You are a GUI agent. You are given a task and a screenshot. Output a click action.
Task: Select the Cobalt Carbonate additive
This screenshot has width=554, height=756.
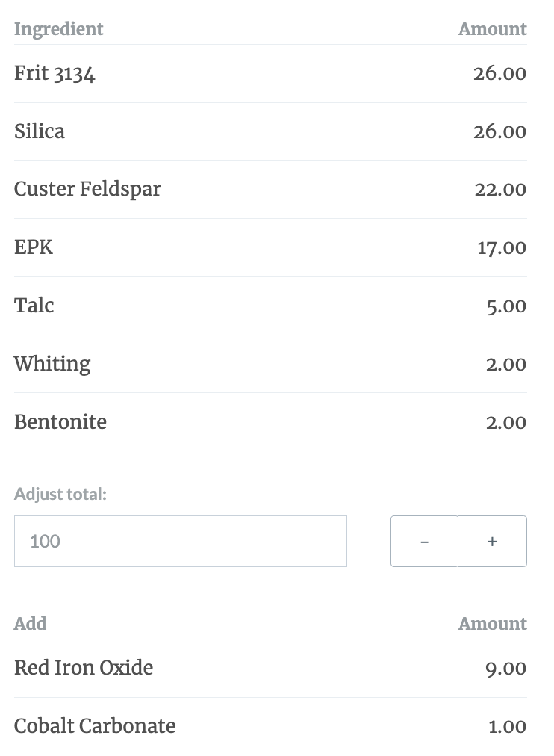95,726
